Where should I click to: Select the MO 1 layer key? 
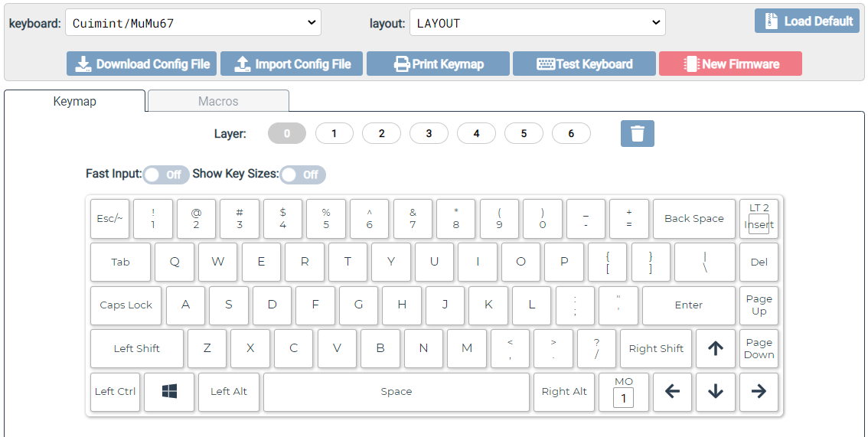(623, 392)
